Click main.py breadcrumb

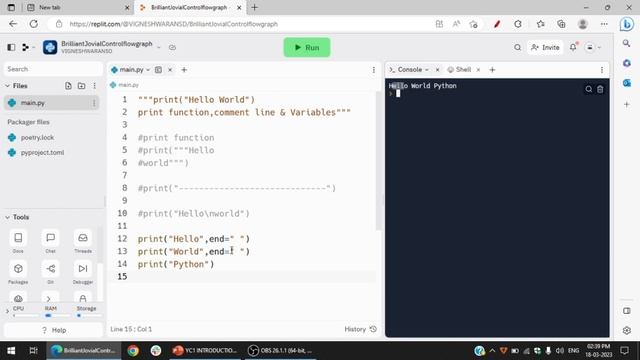pyautogui.click(x=125, y=85)
